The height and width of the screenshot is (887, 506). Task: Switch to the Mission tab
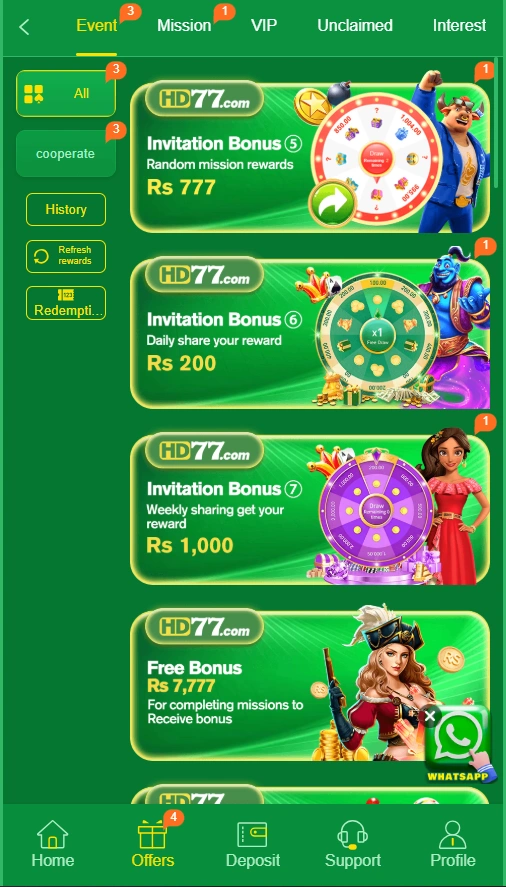click(x=184, y=25)
